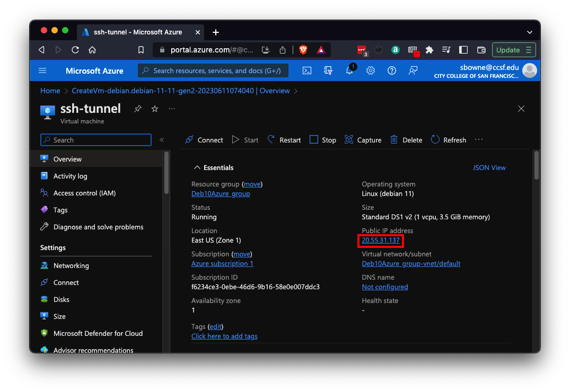
Task: Open the feedback icon in header
Action: tap(413, 70)
